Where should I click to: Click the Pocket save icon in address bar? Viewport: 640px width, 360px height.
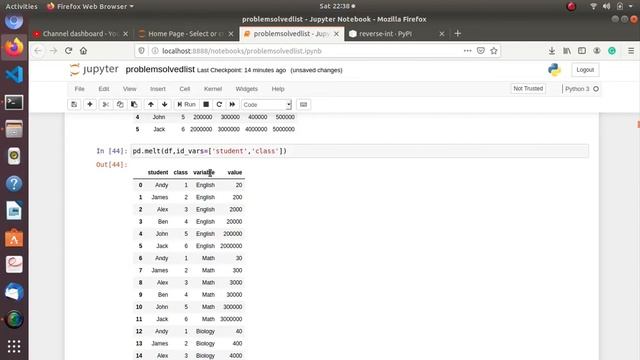point(481,51)
